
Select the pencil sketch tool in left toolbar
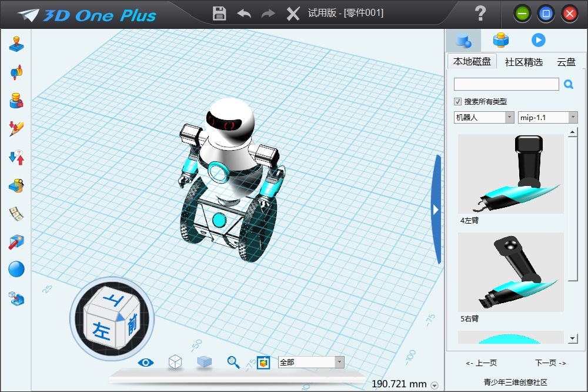click(x=16, y=129)
